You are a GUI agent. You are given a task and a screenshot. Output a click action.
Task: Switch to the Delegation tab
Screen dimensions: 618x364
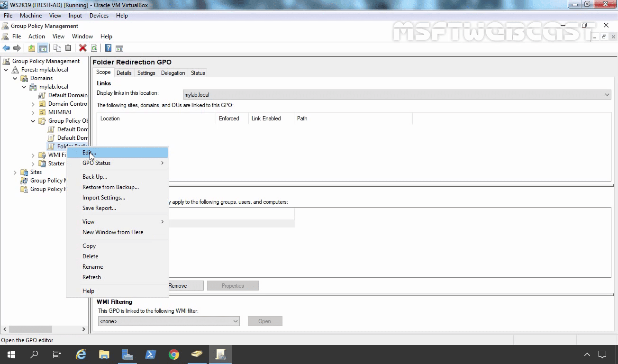coord(173,73)
